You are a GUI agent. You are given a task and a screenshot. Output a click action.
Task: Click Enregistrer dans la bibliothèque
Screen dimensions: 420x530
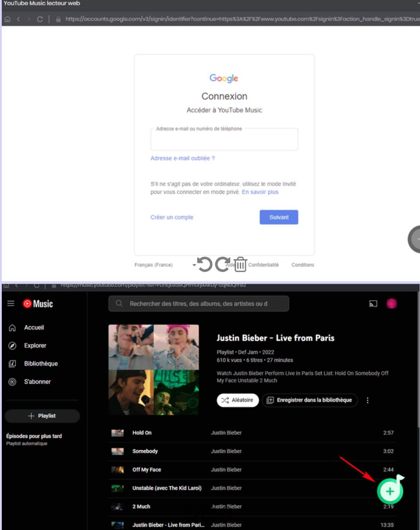coord(309,400)
